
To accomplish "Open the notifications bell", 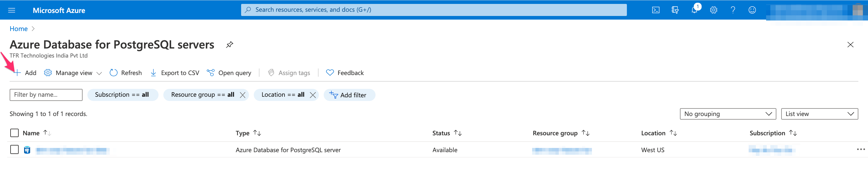I will click(x=694, y=10).
